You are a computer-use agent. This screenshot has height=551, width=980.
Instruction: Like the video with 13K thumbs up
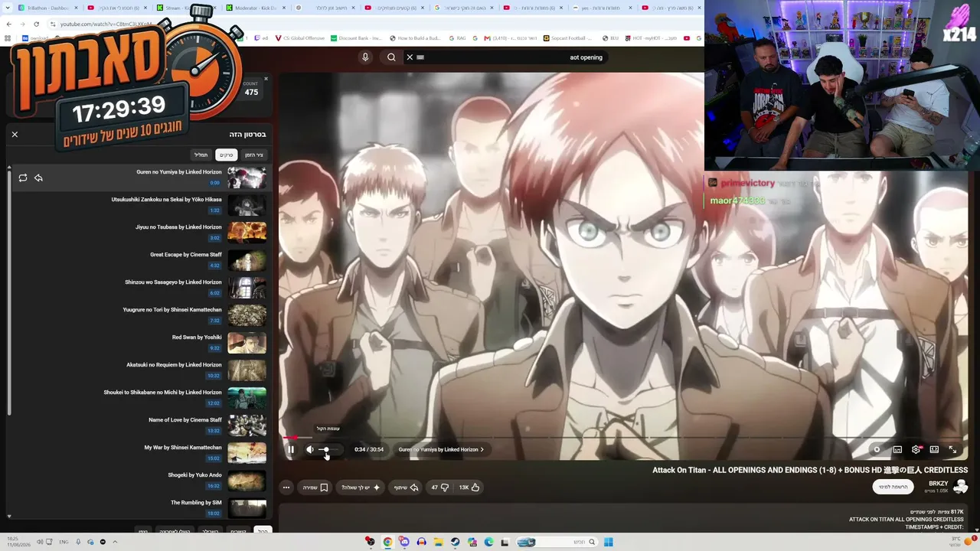[x=469, y=487]
